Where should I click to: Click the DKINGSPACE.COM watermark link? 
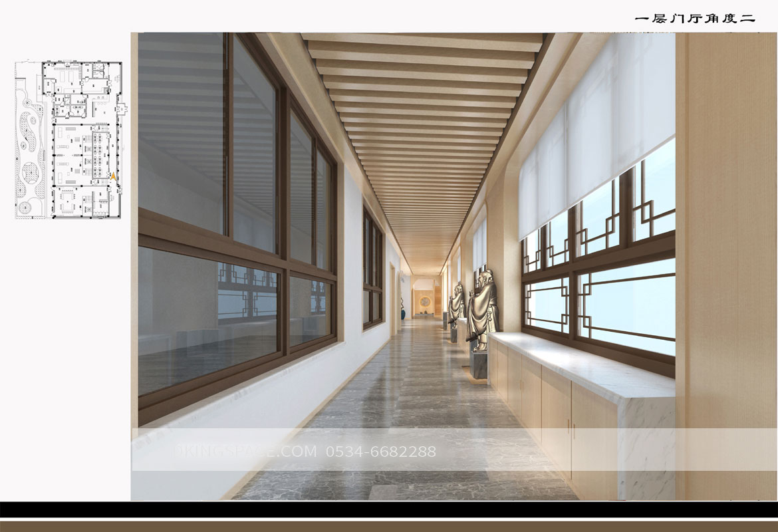tap(245, 452)
